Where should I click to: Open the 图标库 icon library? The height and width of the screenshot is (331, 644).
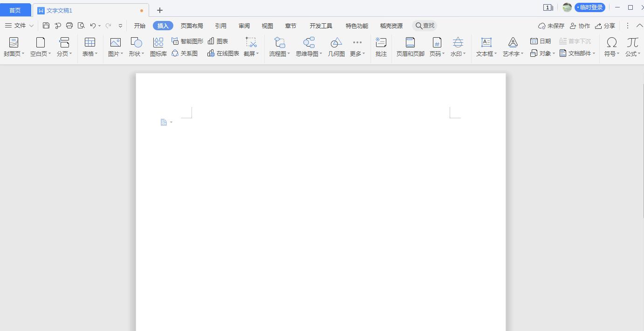coord(158,47)
